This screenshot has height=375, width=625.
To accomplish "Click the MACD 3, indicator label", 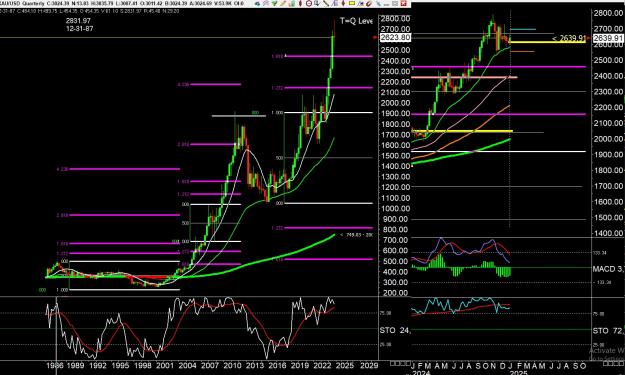I will coord(609,269).
